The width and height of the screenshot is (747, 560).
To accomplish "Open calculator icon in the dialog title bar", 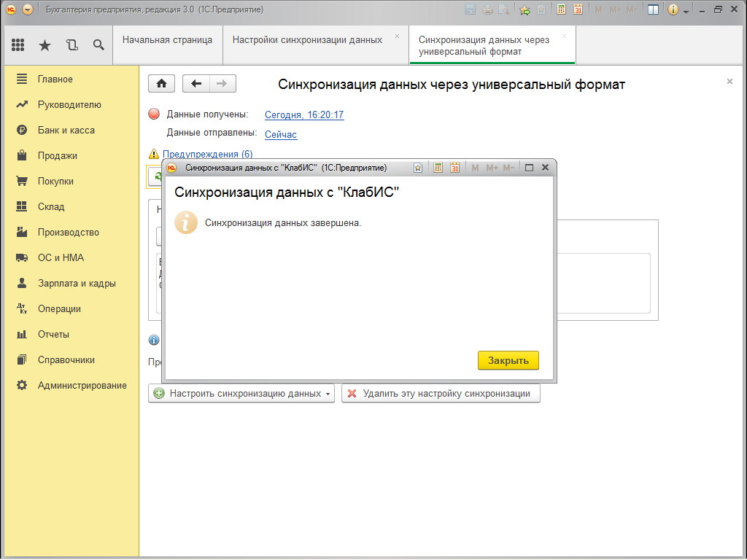I will (x=438, y=168).
